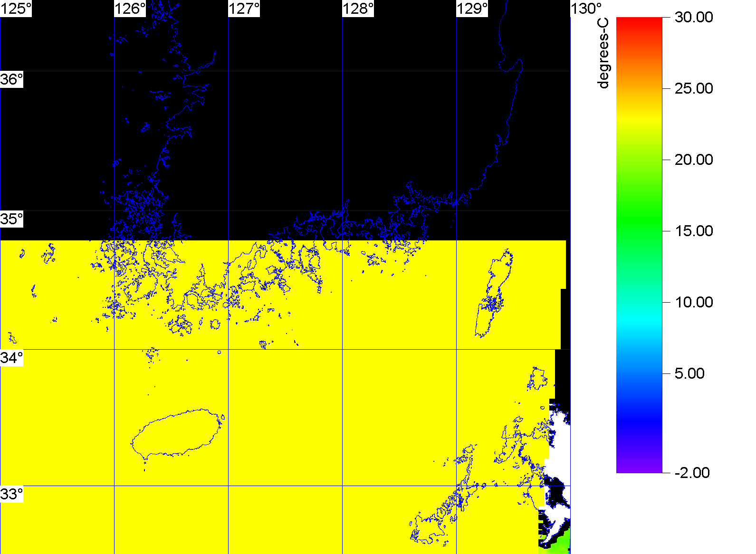Click the 125° longitude label
The image size is (756, 554).
(x=16, y=9)
